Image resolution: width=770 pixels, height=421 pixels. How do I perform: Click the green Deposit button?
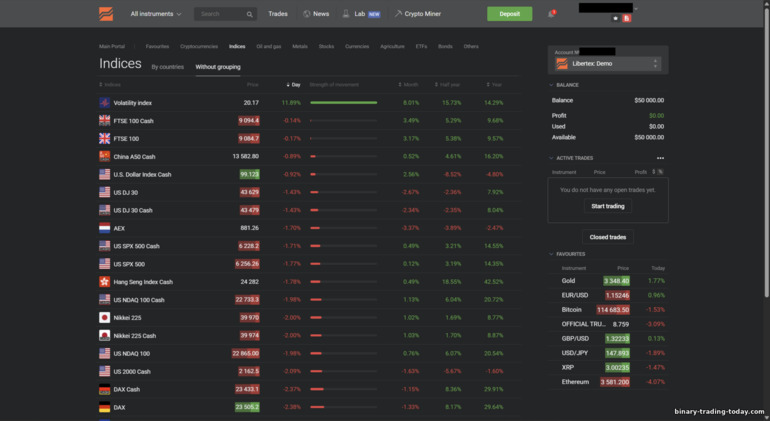(x=509, y=14)
